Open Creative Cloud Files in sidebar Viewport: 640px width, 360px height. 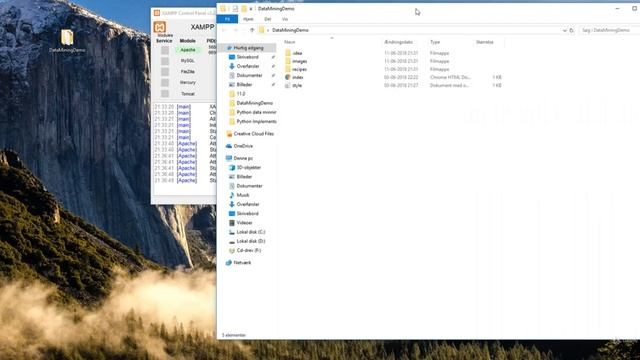point(253,134)
